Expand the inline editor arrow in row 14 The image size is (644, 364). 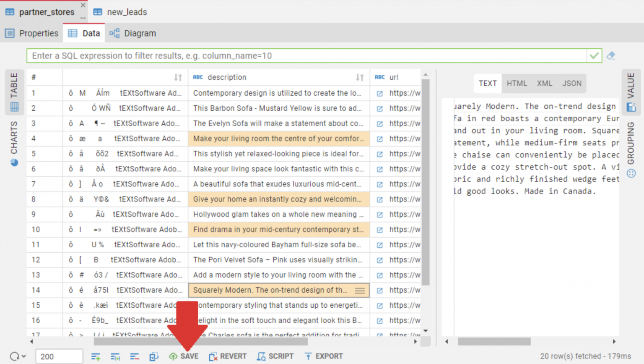[x=360, y=290]
